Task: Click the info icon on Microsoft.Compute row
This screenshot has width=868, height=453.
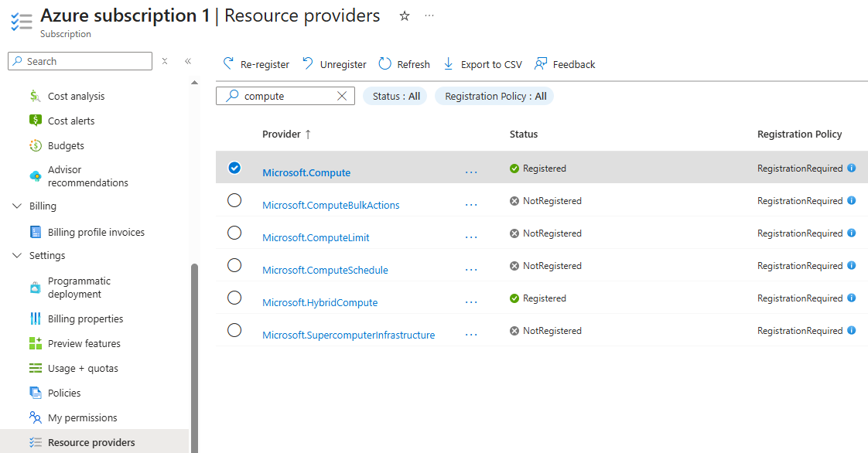Action: pos(852,169)
